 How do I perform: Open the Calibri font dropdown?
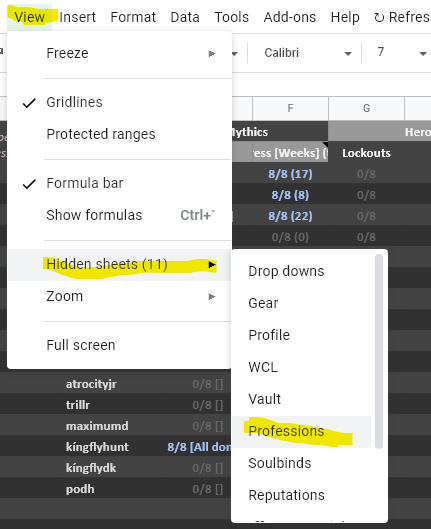[x=307, y=53]
